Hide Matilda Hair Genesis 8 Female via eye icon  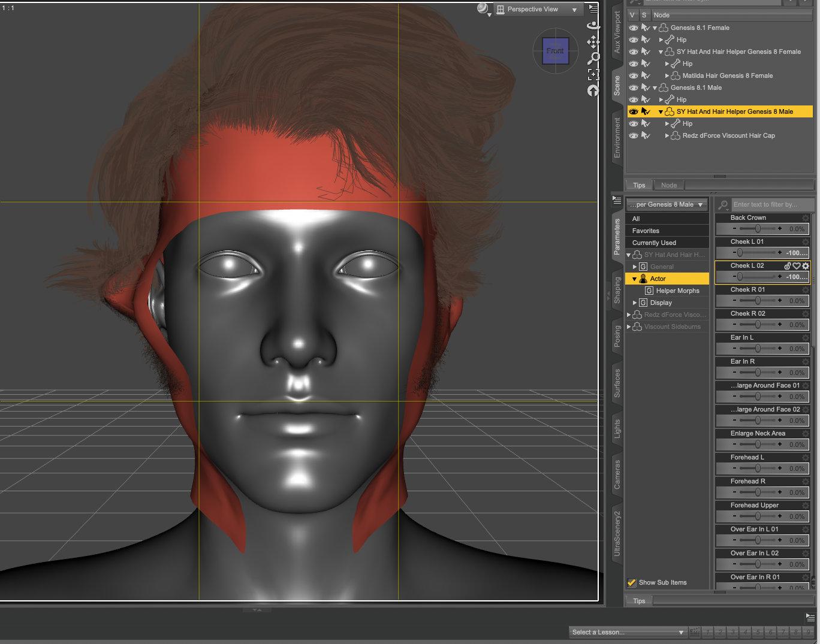click(633, 75)
